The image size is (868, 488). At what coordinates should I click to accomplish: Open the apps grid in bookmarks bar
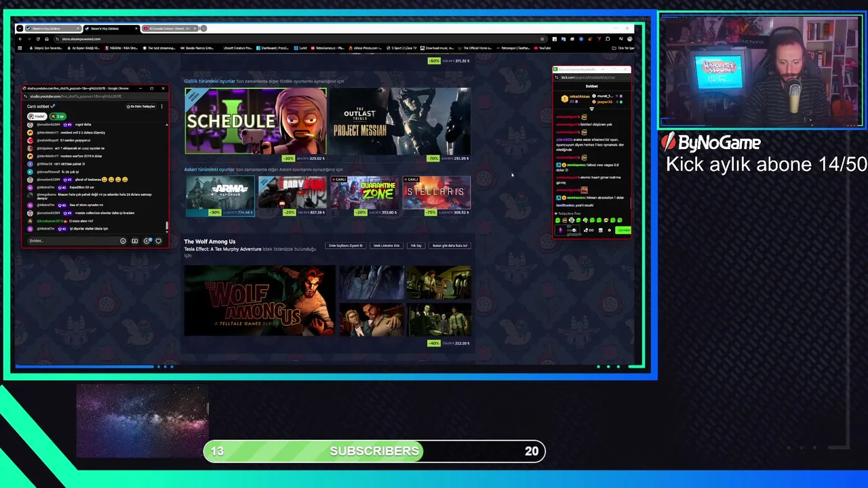click(x=20, y=48)
